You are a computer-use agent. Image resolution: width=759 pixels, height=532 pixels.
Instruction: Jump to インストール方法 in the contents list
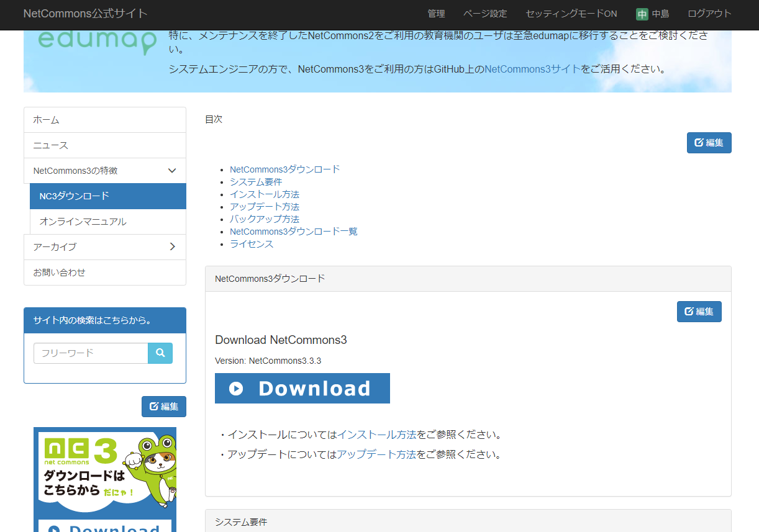(265, 194)
